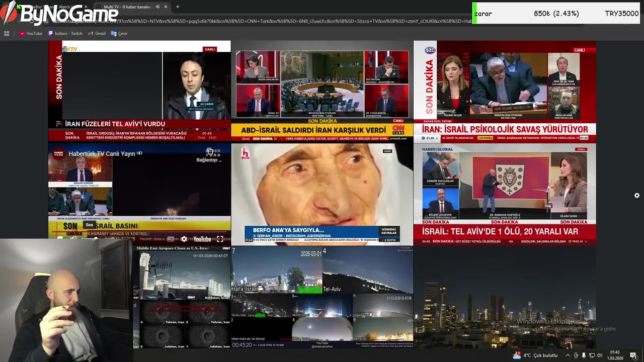Select the Haber Global stream tile
The width and height of the screenshot is (644, 362).
(x=505, y=195)
